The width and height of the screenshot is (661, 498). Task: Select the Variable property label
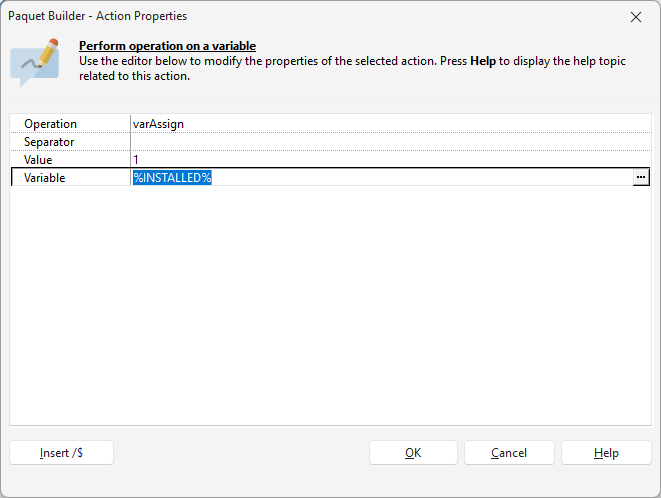click(45, 178)
